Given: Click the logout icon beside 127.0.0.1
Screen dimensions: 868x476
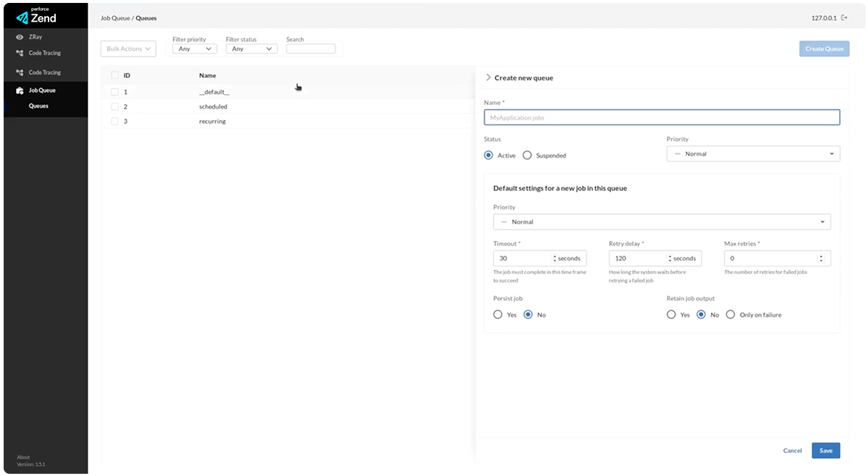Looking at the screenshot, I should pos(843,17).
